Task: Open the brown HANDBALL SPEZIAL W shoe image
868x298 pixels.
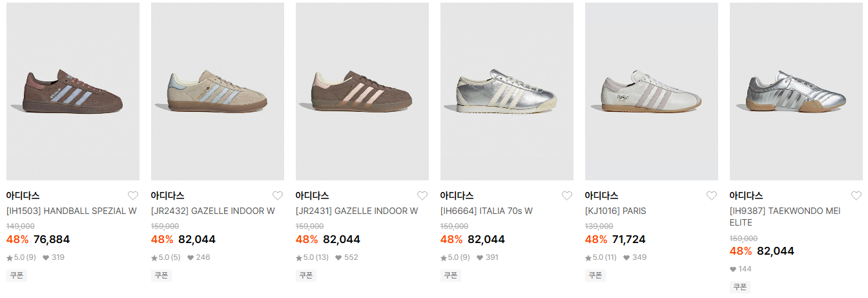Action: (73, 91)
